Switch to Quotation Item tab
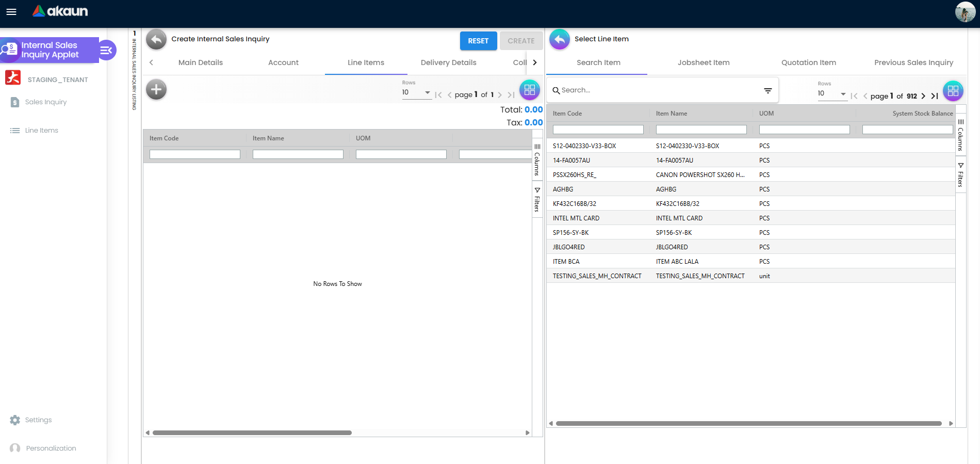The height and width of the screenshot is (464, 980). tap(808, 62)
